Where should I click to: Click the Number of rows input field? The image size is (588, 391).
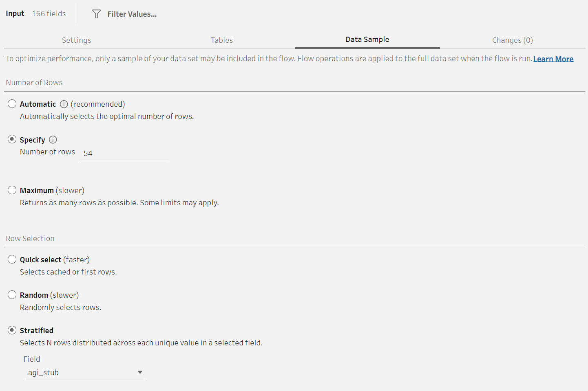(124, 153)
